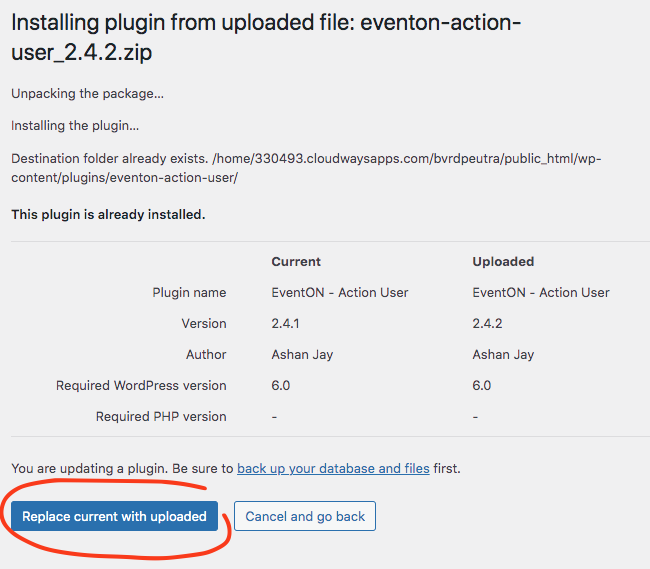The height and width of the screenshot is (569, 650).
Task: Click the 'Uploaded' column header
Action: pyautogui.click(x=503, y=261)
